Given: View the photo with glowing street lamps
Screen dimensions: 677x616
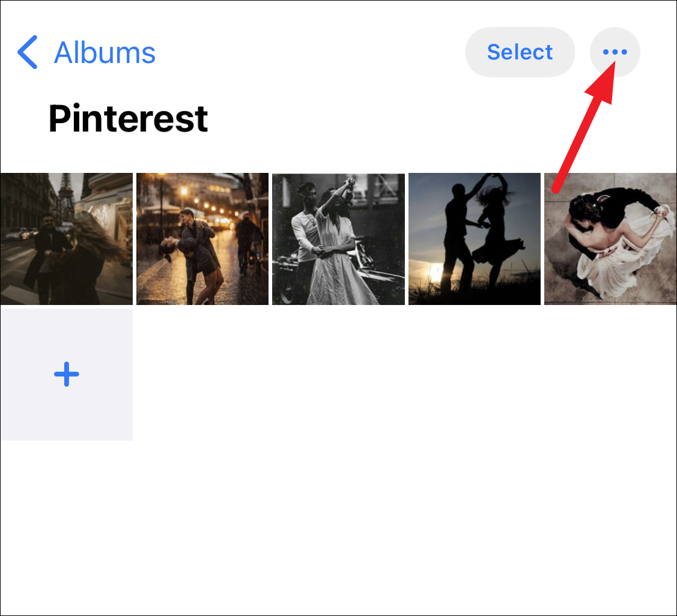Looking at the screenshot, I should [202, 239].
